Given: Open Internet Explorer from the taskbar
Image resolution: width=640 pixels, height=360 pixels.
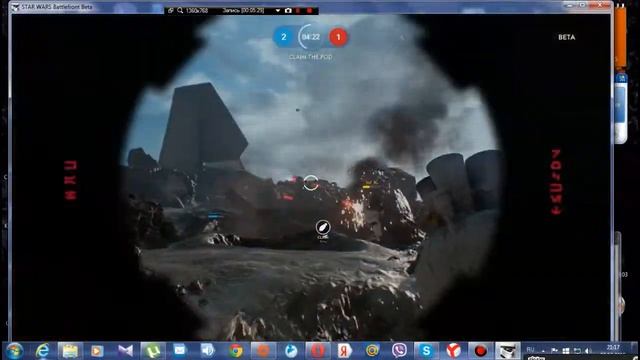Looking at the screenshot, I should pos(42,351).
